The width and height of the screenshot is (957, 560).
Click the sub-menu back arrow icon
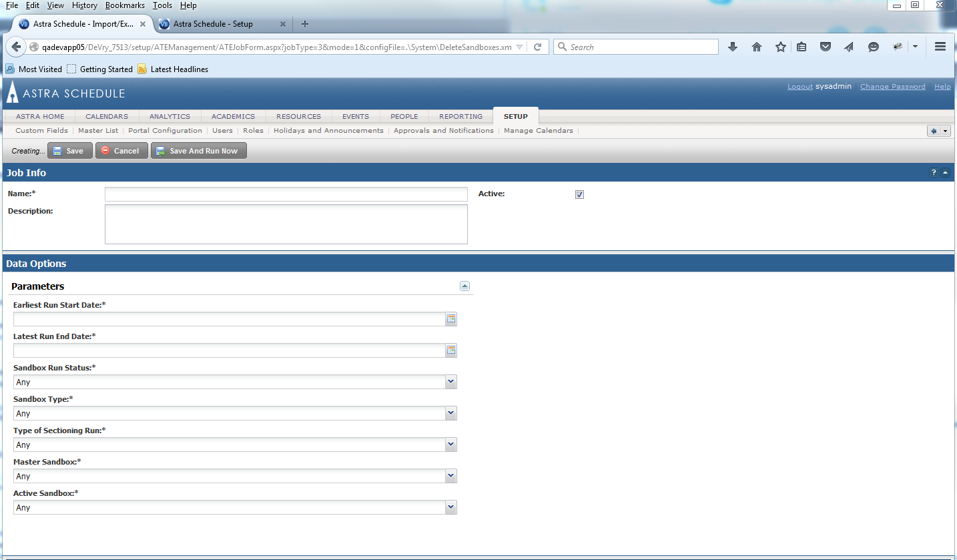pos(934,131)
